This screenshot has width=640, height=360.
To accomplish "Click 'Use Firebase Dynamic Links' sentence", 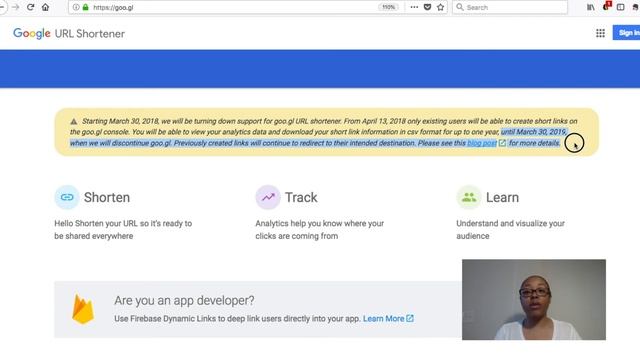I will 238,319.
